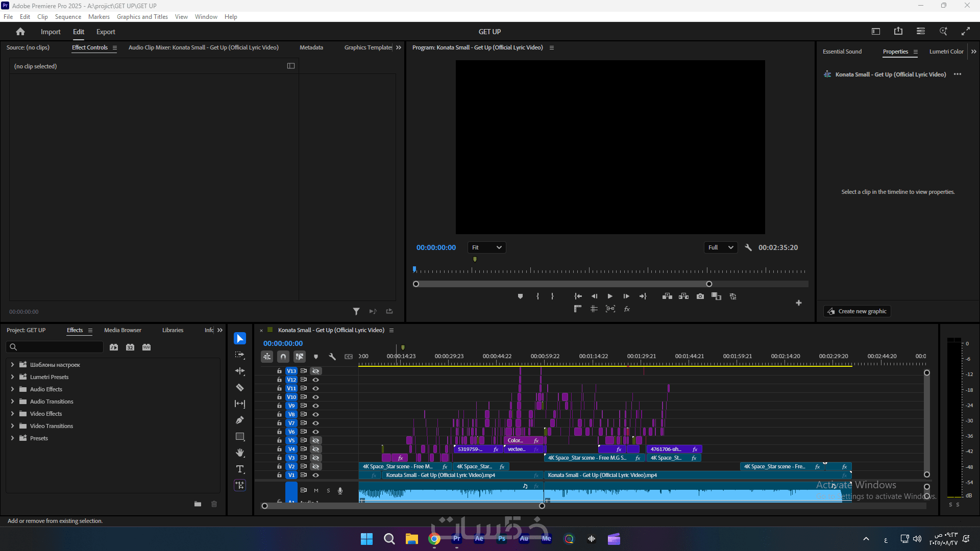Click Create new graphic button
This screenshot has width=980, height=551.
(857, 311)
